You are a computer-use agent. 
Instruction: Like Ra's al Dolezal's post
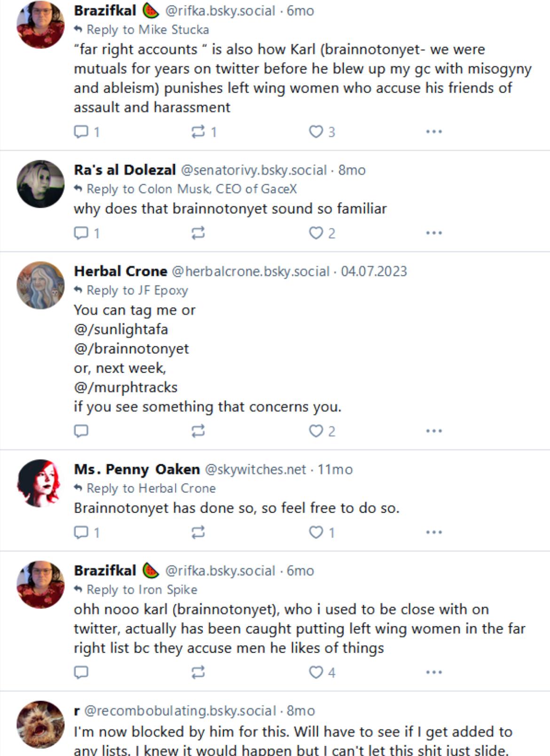[315, 233]
